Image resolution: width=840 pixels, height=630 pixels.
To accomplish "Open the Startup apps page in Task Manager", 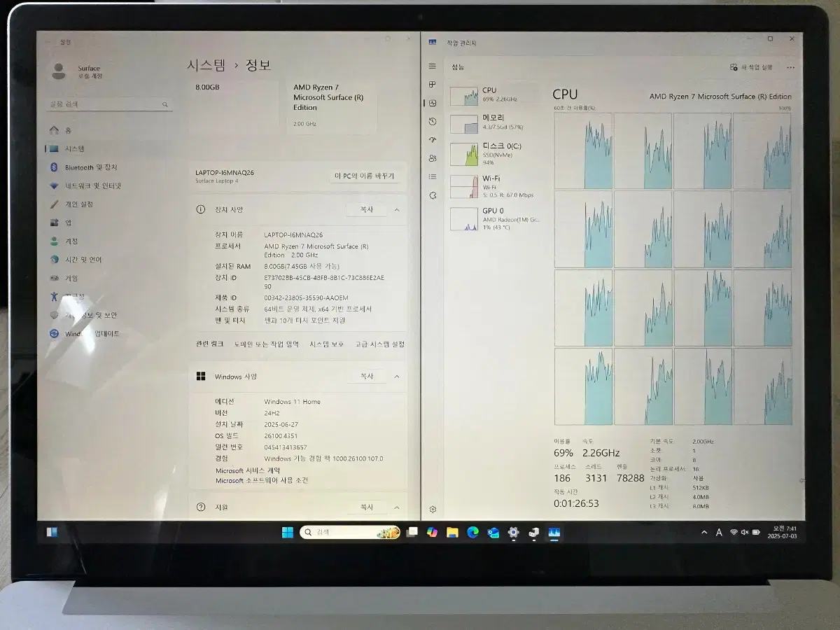I will click(x=433, y=140).
